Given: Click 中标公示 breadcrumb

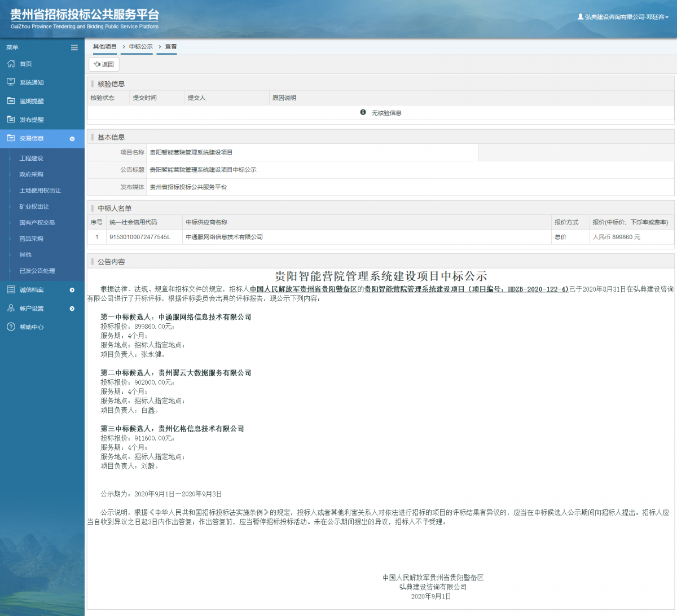Looking at the screenshot, I should click(x=141, y=47).
